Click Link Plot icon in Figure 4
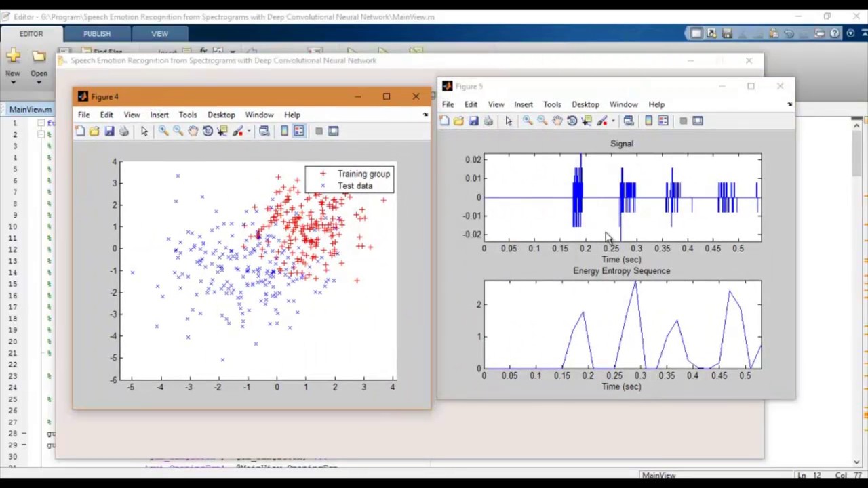Screen dimensions: 868x488 pos(264,131)
